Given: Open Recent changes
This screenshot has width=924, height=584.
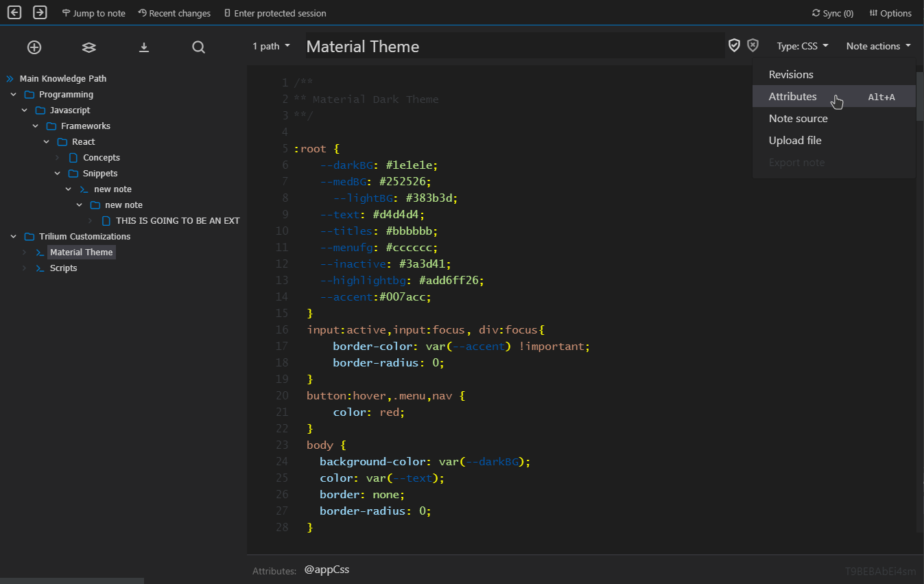Looking at the screenshot, I should tap(174, 13).
